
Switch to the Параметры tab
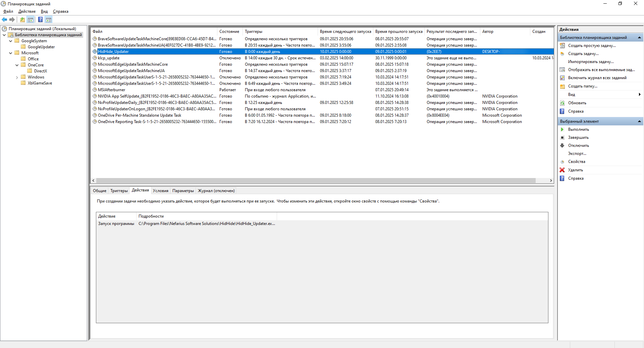tap(183, 191)
